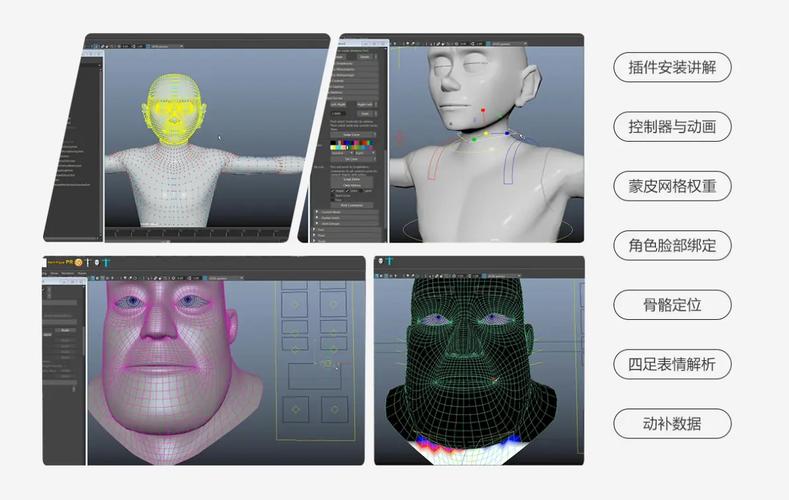Toggle the first checkbox under the color palette buttons
789x500 pixels.
pos(335,191)
